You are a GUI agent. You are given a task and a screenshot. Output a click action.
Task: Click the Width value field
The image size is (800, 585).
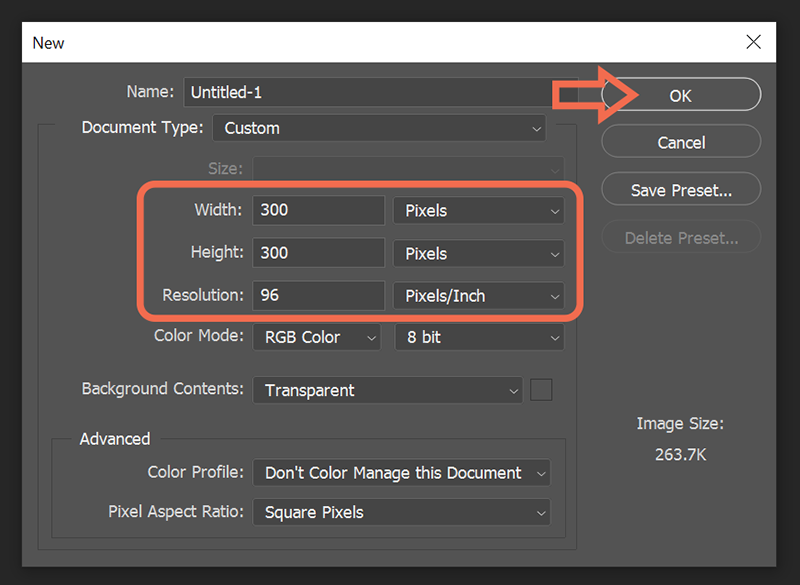318,210
